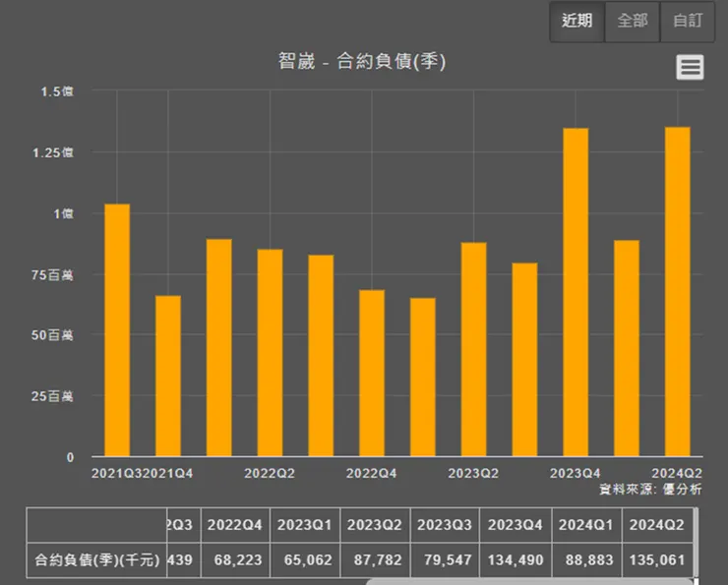The height and width of the screenshot is (585, 728).
Task: Click the chart title 智崴 - 合約負債(季)
Action: [362, 61]
